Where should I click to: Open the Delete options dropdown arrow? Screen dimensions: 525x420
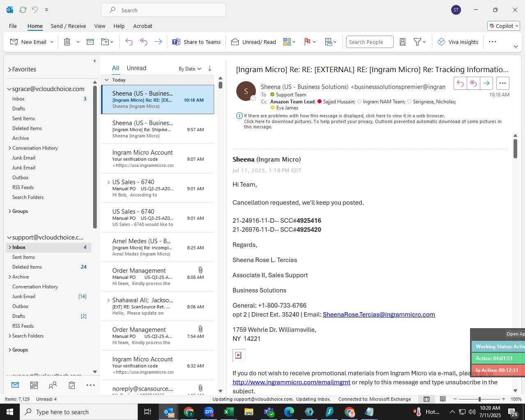point(78,42)
